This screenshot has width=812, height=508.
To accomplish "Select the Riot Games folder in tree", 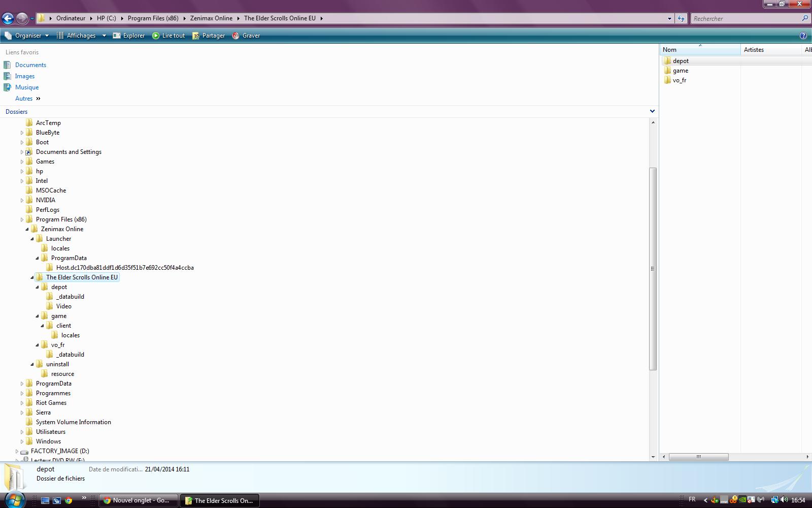I will (x=51, y=403).
